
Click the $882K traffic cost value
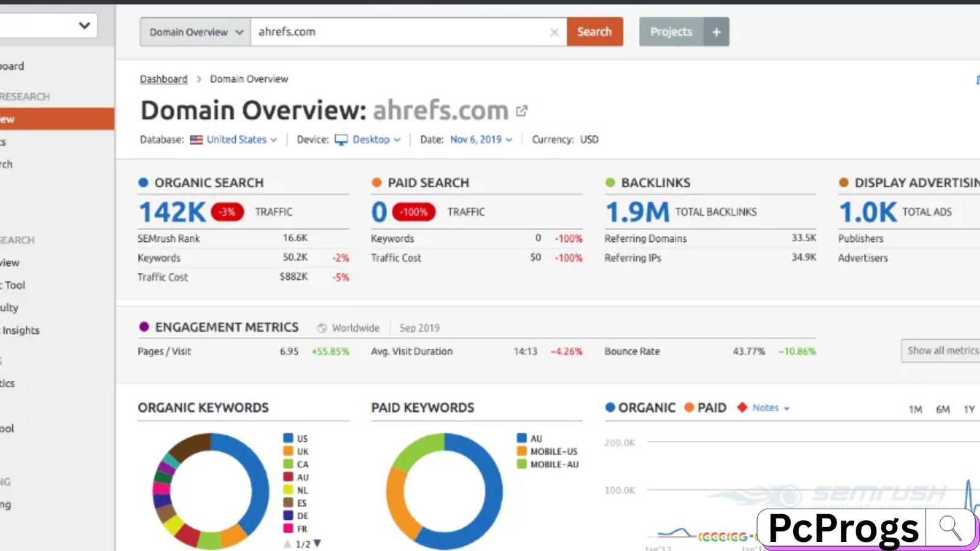pyautogui.click(x=294, y=277)
